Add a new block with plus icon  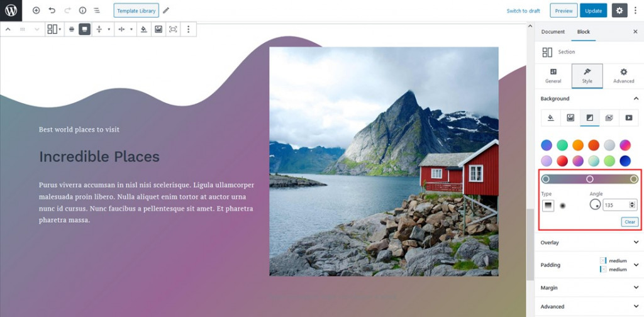point(36,11)
